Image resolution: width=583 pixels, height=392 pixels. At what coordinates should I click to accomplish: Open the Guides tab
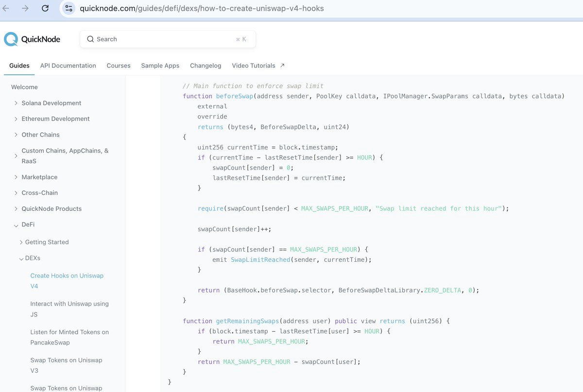[x=19, y=66]
